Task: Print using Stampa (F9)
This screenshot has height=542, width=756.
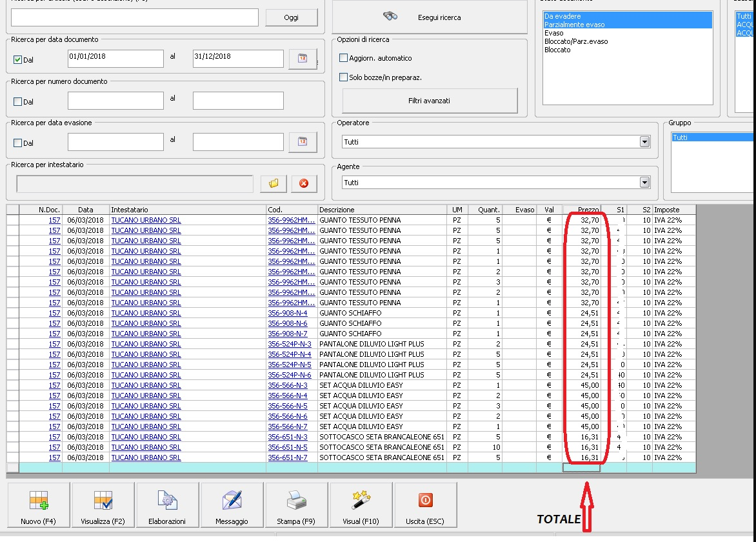Action: pos(296,505)
